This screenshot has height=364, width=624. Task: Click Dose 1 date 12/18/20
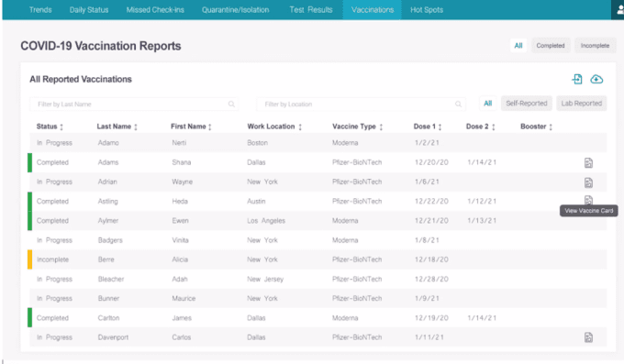[431, 259]
